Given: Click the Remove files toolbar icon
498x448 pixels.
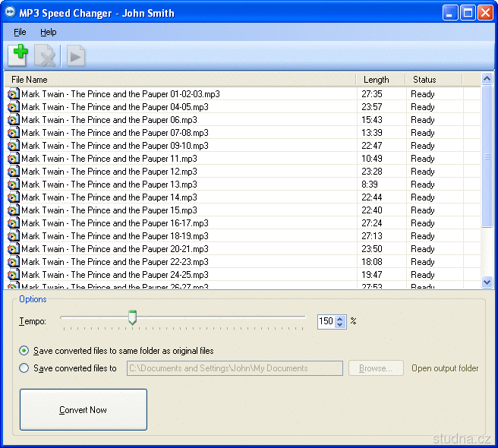Looking at the screenshot, I should pos(46,55).
